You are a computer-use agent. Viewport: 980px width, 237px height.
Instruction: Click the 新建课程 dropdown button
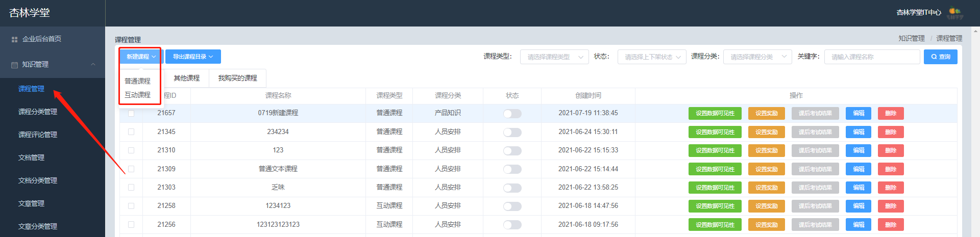coord(141,57)
